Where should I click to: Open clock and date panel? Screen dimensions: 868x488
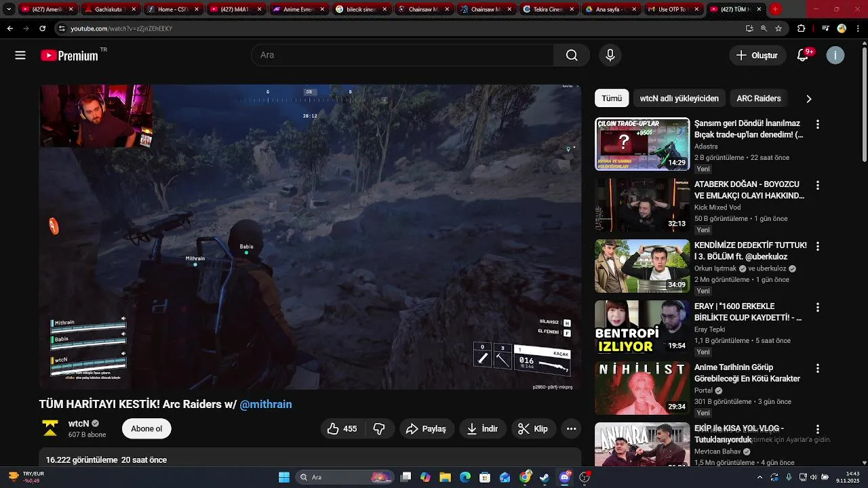pyautogui.click(x=848, y=477)
